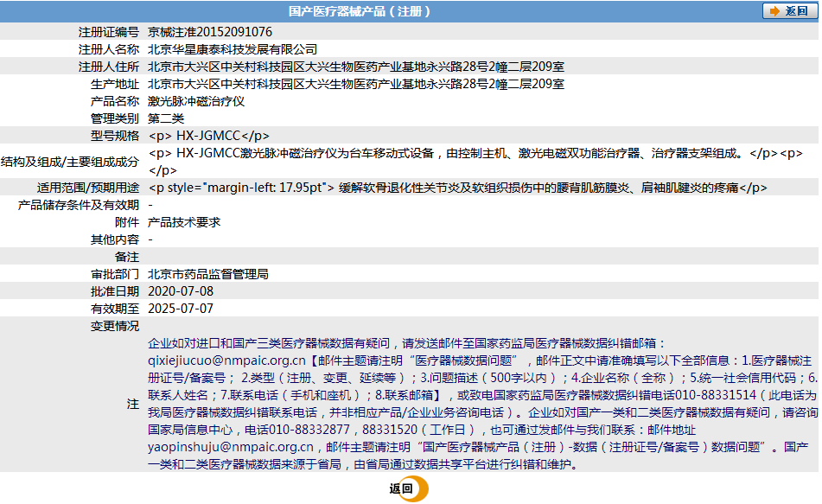Select the registration number 京械注准20152091076

click(x=210, y=32)
